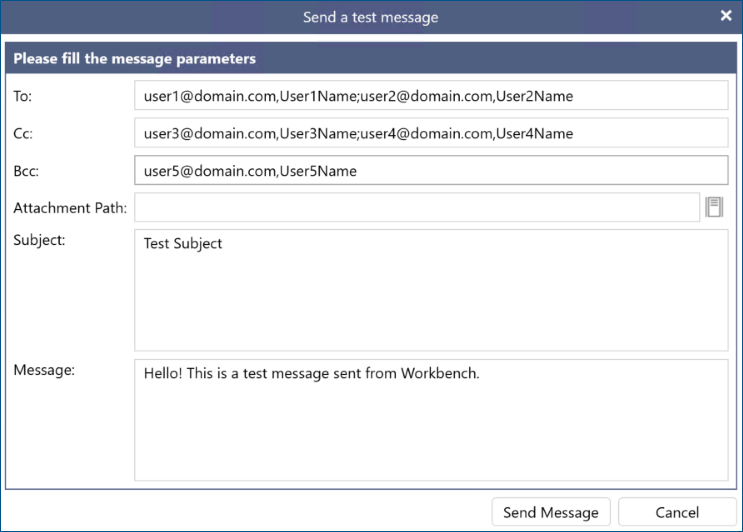Click the 'Please fill the message parameters' header
743x532 pixels.
[x=135, y=58]
